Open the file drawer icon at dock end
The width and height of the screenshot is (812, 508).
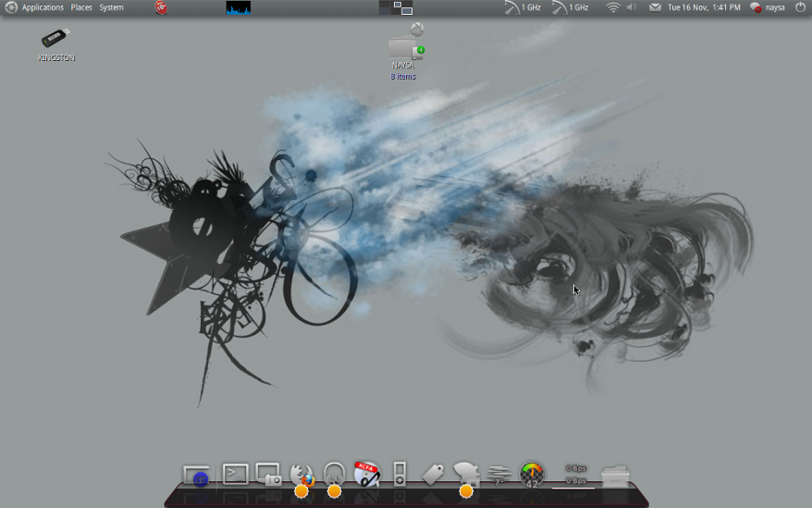tap(615, 477)
